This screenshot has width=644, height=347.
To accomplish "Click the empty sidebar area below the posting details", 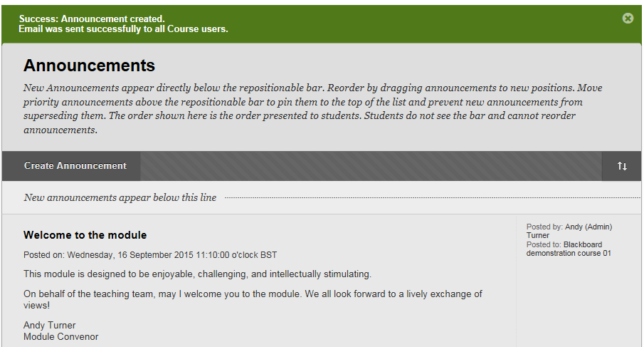I will pyautogui.click(x=579, y=302).
